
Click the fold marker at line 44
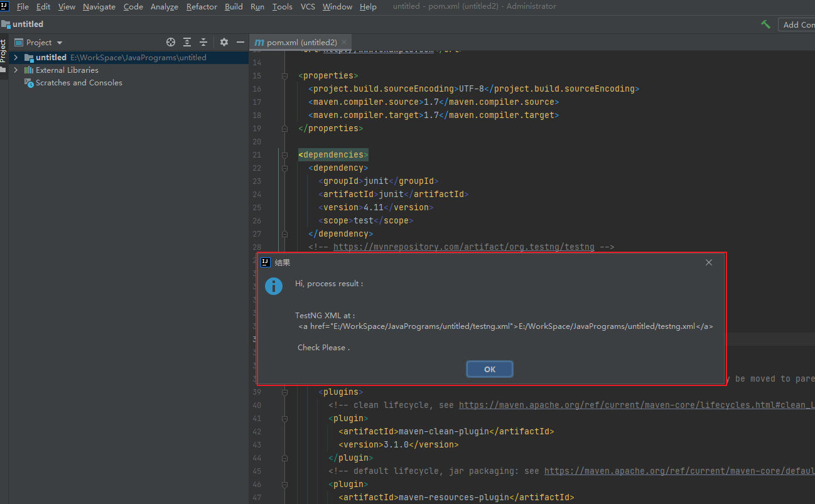coord(285,458)
